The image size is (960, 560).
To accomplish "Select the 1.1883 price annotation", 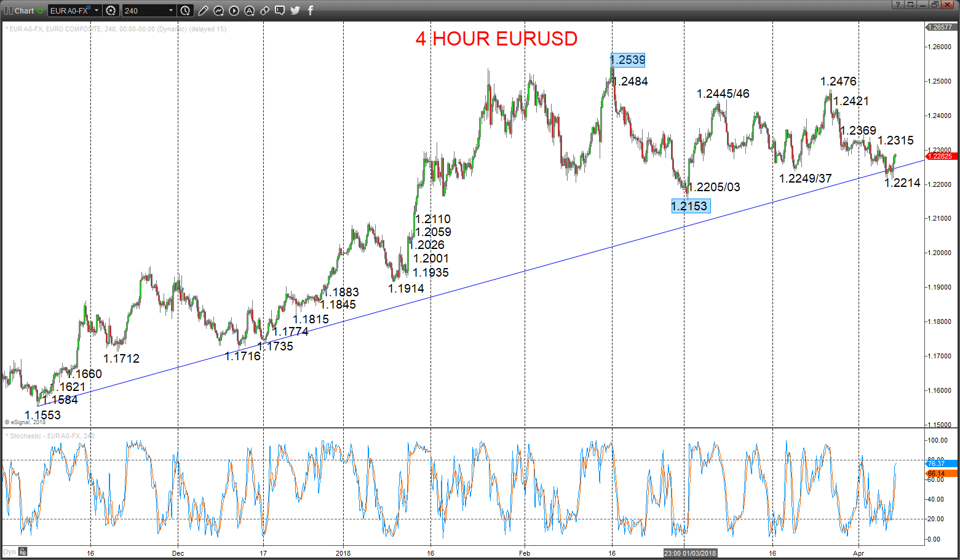I will click(x=341, y=292).
